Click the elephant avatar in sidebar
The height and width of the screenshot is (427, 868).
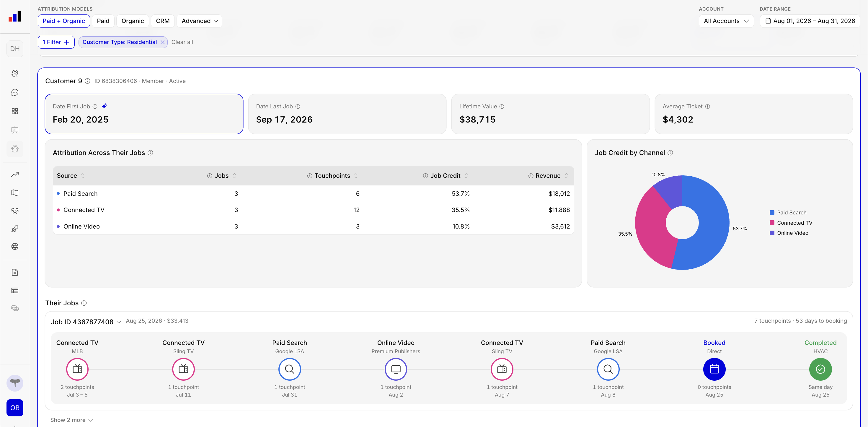(x=15, y=383)
